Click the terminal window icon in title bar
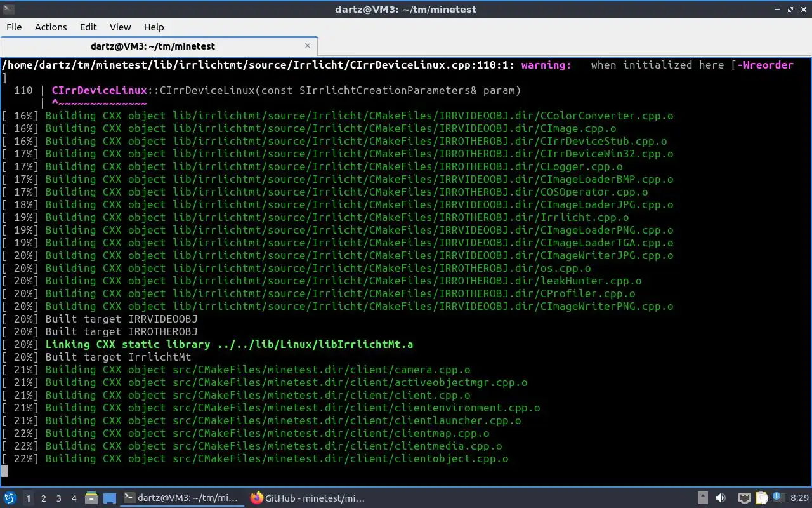 [8, 9]
